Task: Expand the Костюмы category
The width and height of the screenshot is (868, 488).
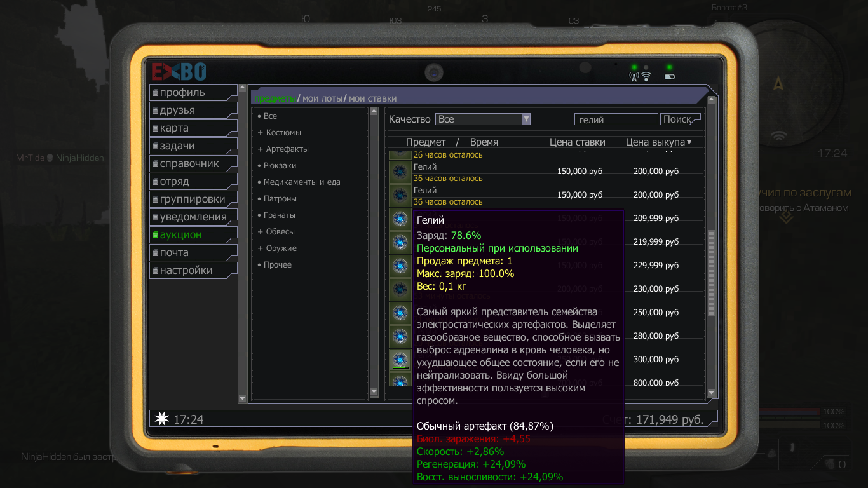Action: (279, 133)
